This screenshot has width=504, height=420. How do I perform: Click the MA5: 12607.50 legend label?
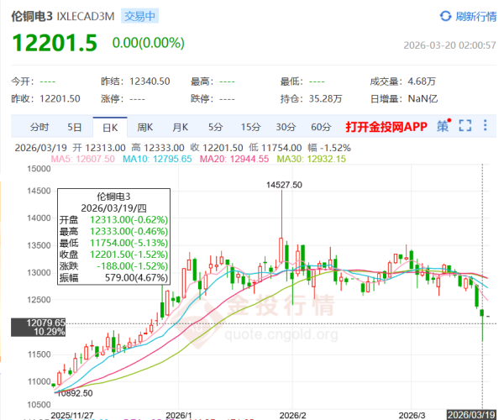[x=82, y=159]
